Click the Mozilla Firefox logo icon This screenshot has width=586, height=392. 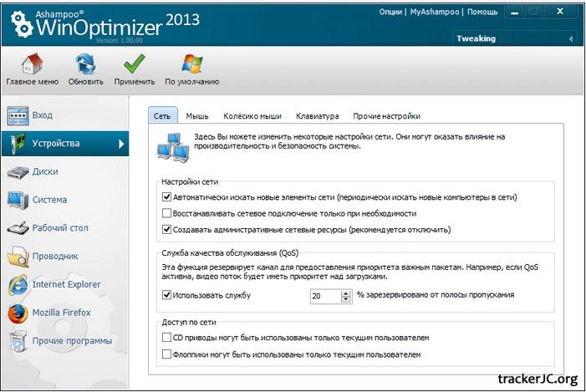pos(18,313)
